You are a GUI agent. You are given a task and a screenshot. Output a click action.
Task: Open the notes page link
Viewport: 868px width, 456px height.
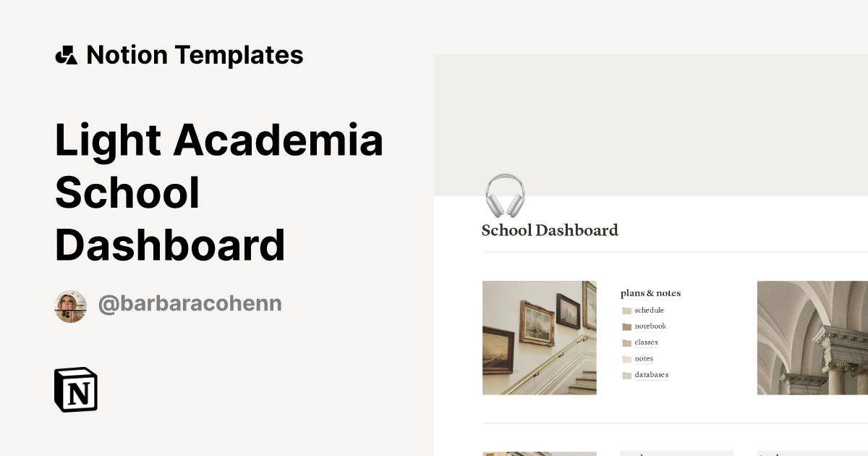pyautogui.click(x=644, y=358)
